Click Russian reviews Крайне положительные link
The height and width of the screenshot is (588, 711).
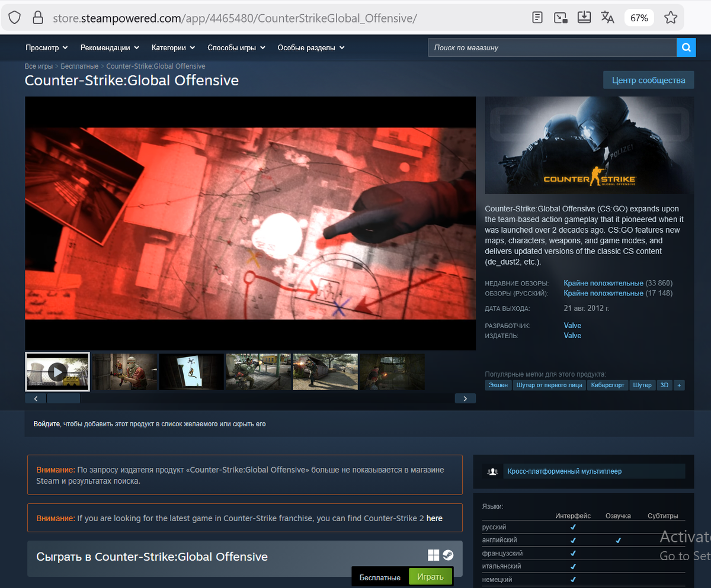pos(603,293)
